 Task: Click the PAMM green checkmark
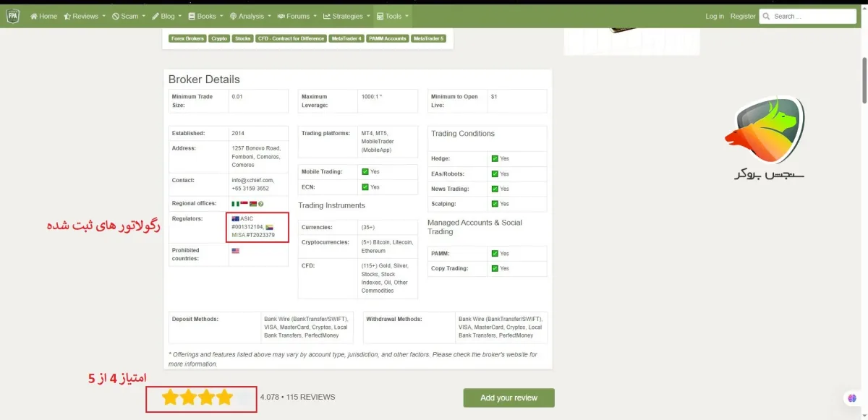click(495, 254)
